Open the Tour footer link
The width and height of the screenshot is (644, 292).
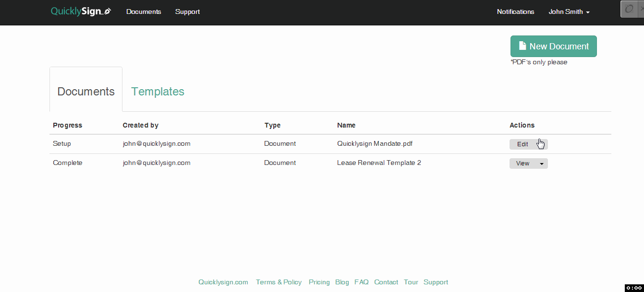[x=411, y=282]
